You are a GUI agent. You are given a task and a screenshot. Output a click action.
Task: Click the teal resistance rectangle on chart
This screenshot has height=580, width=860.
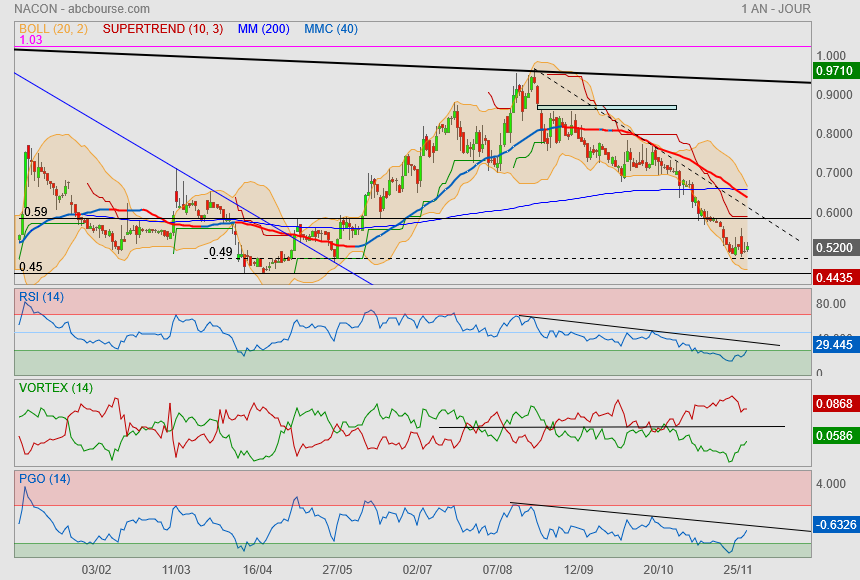click(606, 107)
